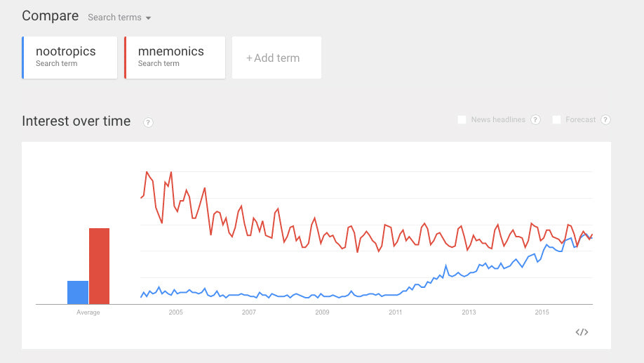Click the 2013 year label below the graph

(469, 312)
